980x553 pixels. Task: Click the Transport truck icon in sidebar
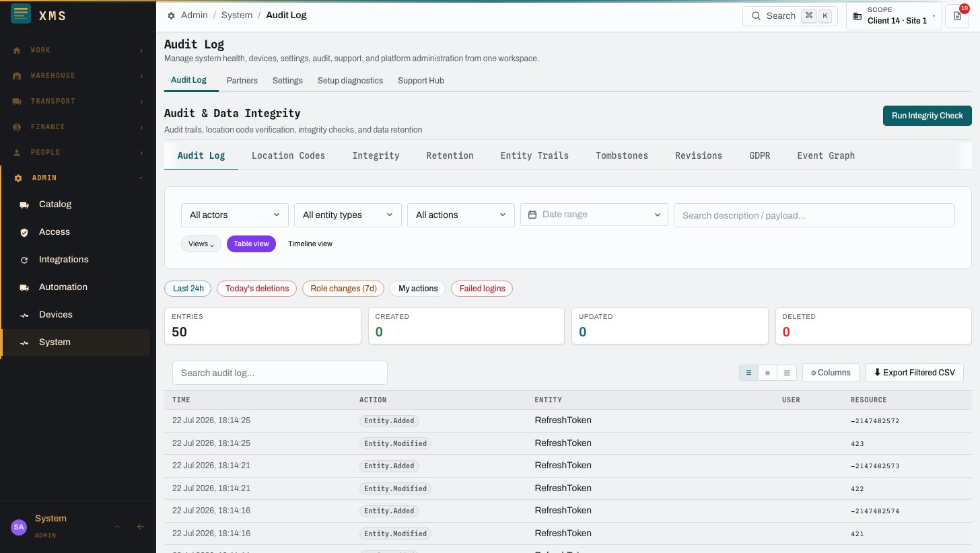pos(16,102)
